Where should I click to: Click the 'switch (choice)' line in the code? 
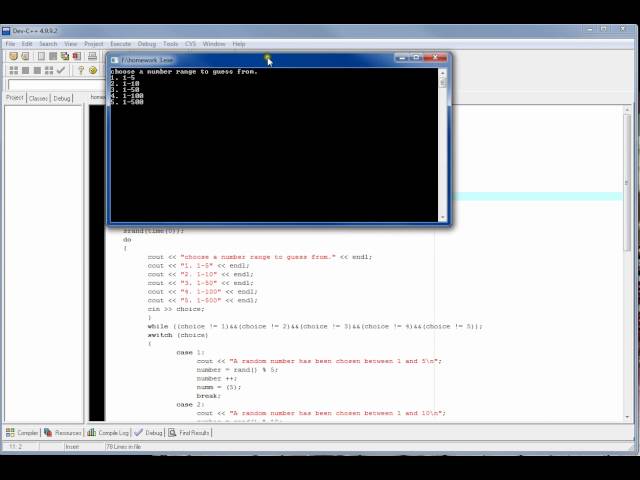tap(178, 335)
